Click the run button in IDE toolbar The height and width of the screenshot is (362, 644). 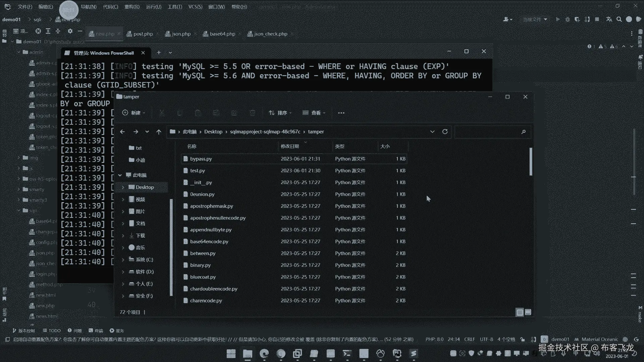[x=557, y=19]
